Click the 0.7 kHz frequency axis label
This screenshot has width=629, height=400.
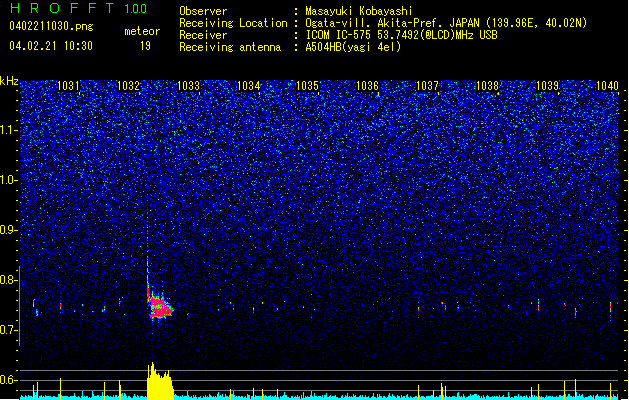click(9, 330)
